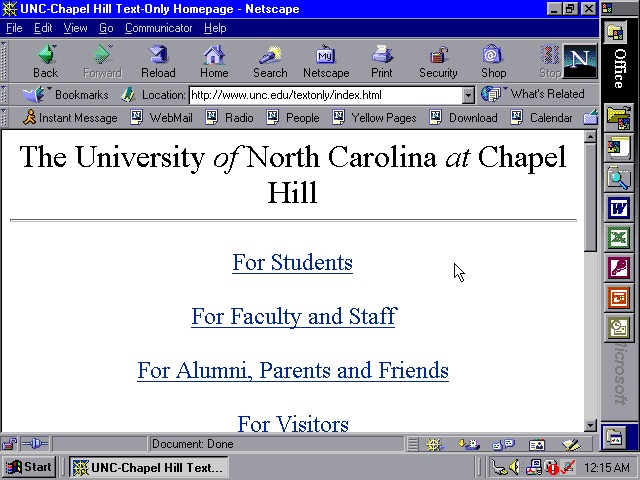Open the Bookmarks dropdown menu
The image size is (640, 480).
[65, 95]
